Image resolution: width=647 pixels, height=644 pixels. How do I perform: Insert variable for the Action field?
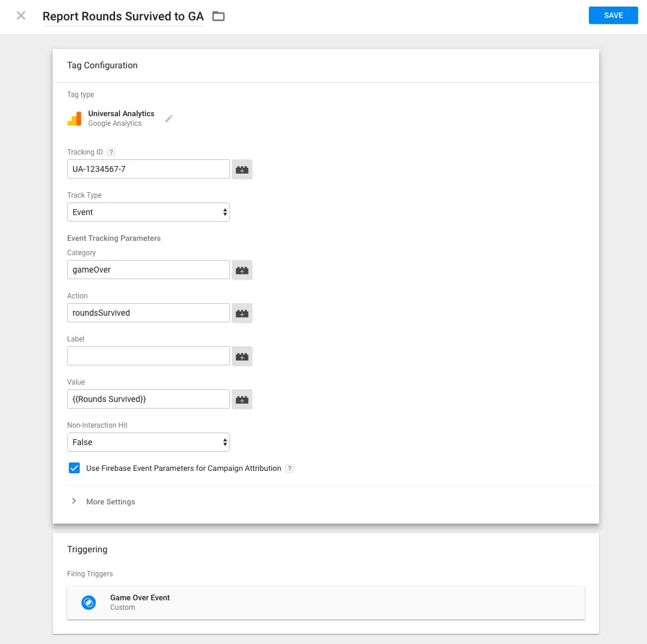click(x=242, y=313)
